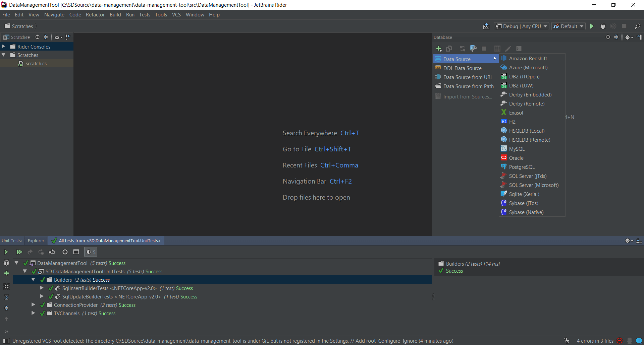Open the Database panel settings gear
Image resolution: width=644 pixels, height=345 pixels.
coord(628,37)
